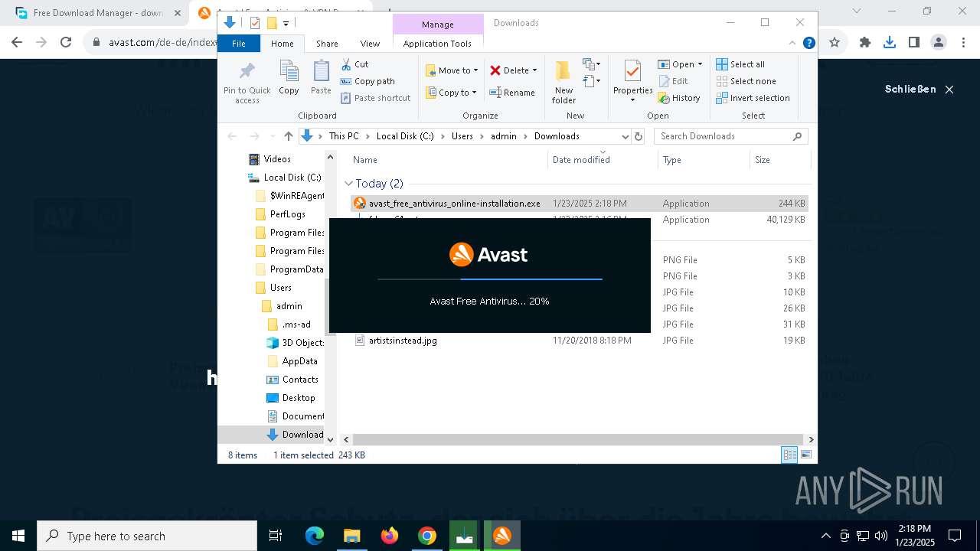This screenshot has height=551, width=980.
Task: Click Local Disk (C:) in address path
Action: (405, 136)
